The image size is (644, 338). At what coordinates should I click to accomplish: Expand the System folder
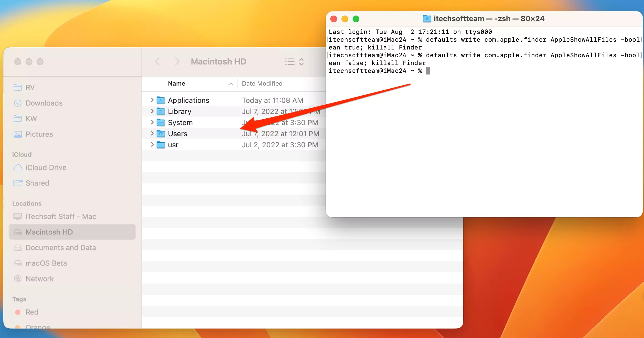pos(152,122)
